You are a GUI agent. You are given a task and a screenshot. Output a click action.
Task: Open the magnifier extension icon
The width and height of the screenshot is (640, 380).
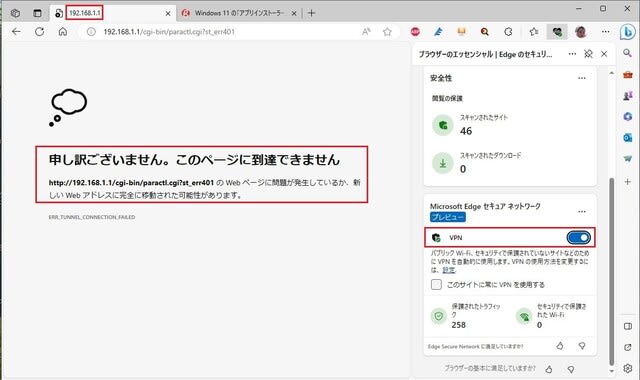484,31
